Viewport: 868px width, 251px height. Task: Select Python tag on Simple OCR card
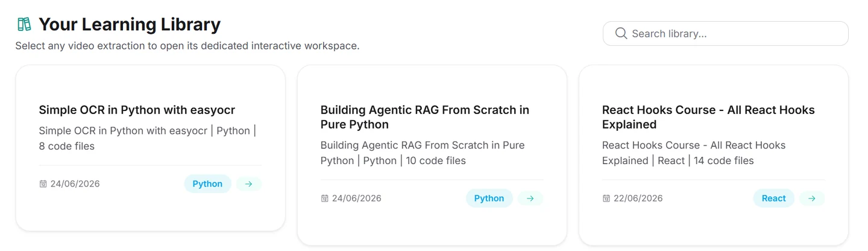(207, 183)
